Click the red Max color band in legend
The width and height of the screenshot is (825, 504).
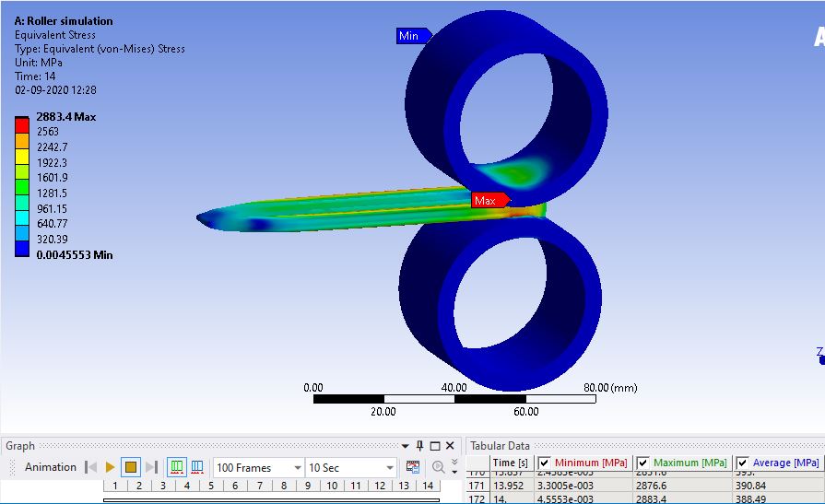point(23,121)
